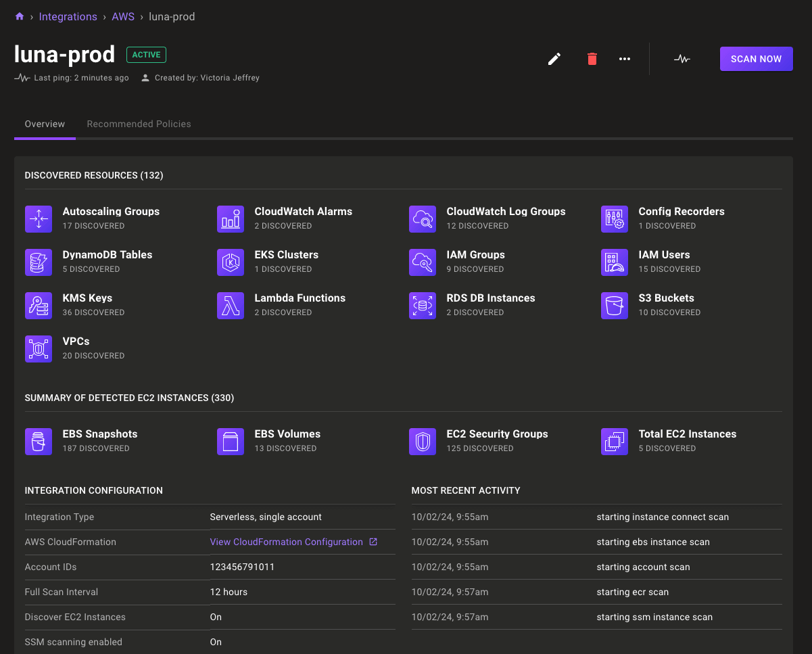Click the home icon in the breadcrumb
Screen dimensions: 812x654
click(19, 16)
